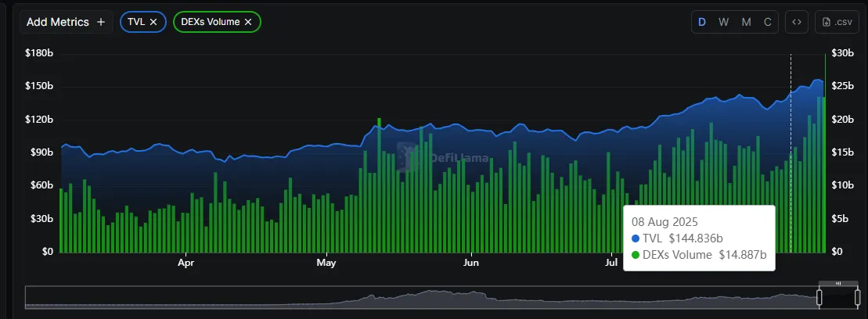This screenshot has height=319, width=868.
Task: Click the TVL metric chip label
Action: tap(135, 22)
